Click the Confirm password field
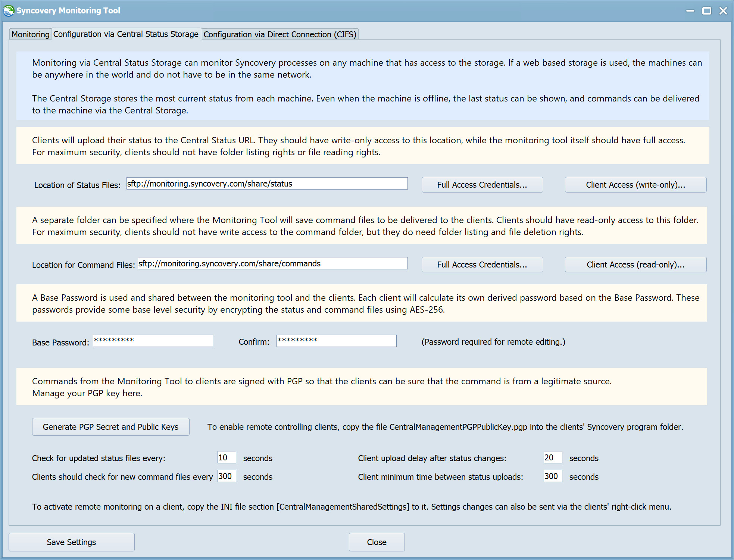The height and width of the screenshot is (560, 734). point(336,341)
